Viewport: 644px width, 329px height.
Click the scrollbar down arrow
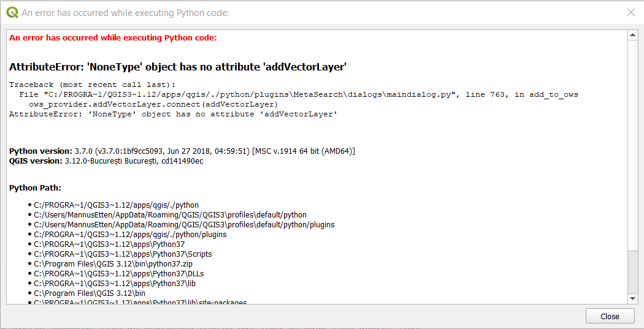[632, 298]
